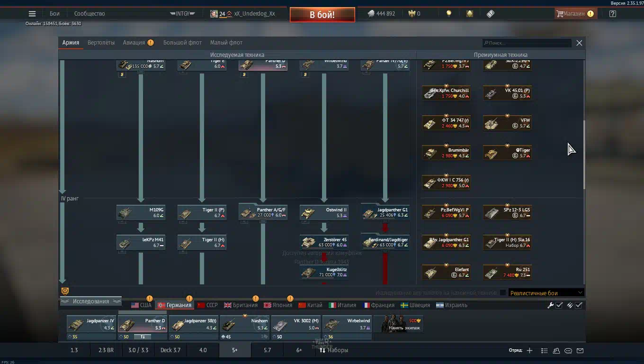Select the Израиль nation tab

452,305
